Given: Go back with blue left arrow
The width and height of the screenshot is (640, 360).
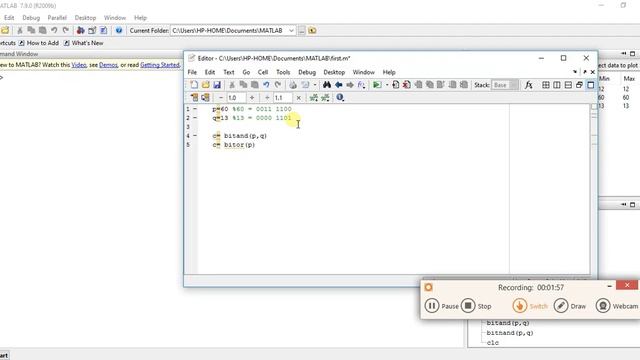Looking at the screenshot, I should 338,85.
